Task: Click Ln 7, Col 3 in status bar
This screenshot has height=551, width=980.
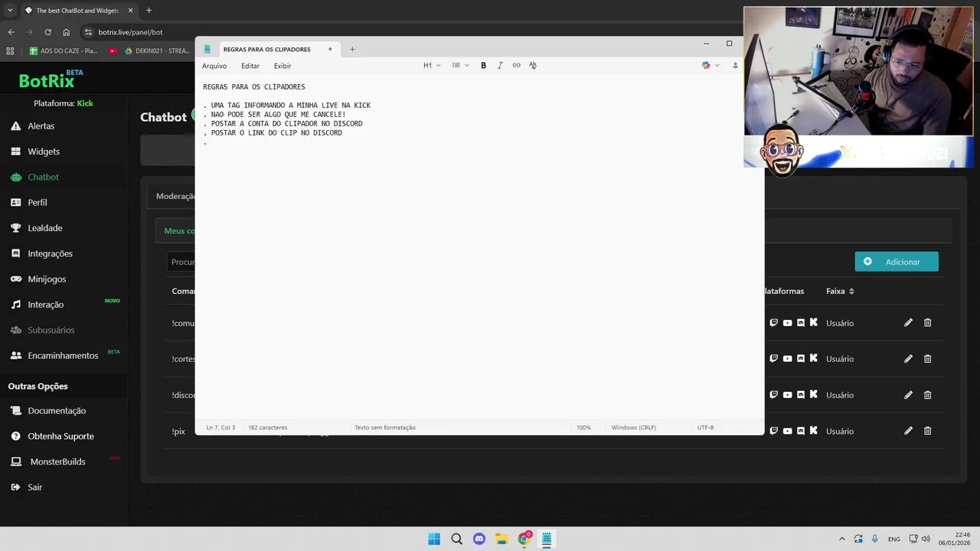Action: pos(220,428)
